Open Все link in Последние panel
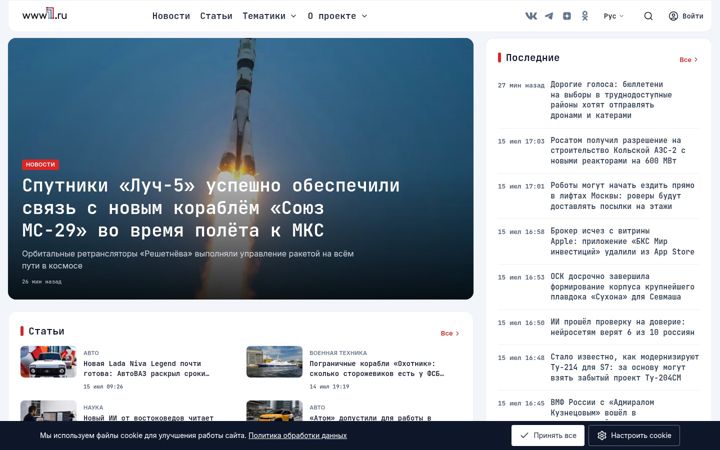The image size is (720, 450). [x=688, y=60]
